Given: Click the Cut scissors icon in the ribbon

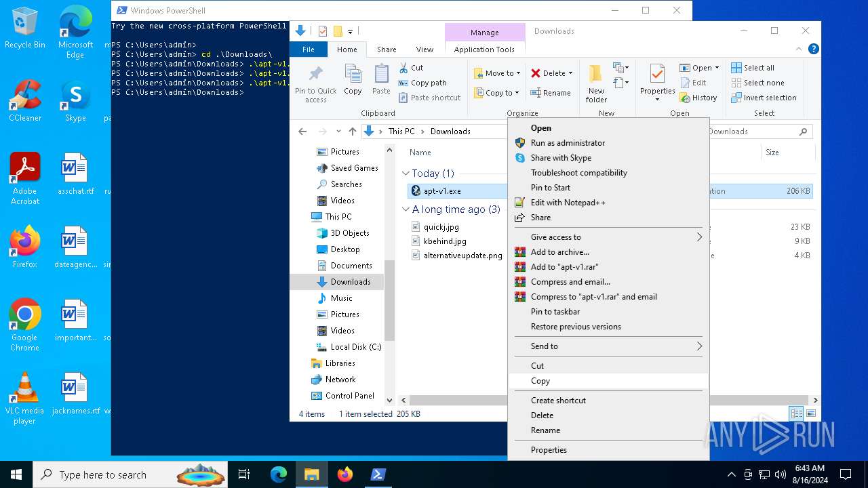Looking at the screenshot, I should (x=403, y=68).
